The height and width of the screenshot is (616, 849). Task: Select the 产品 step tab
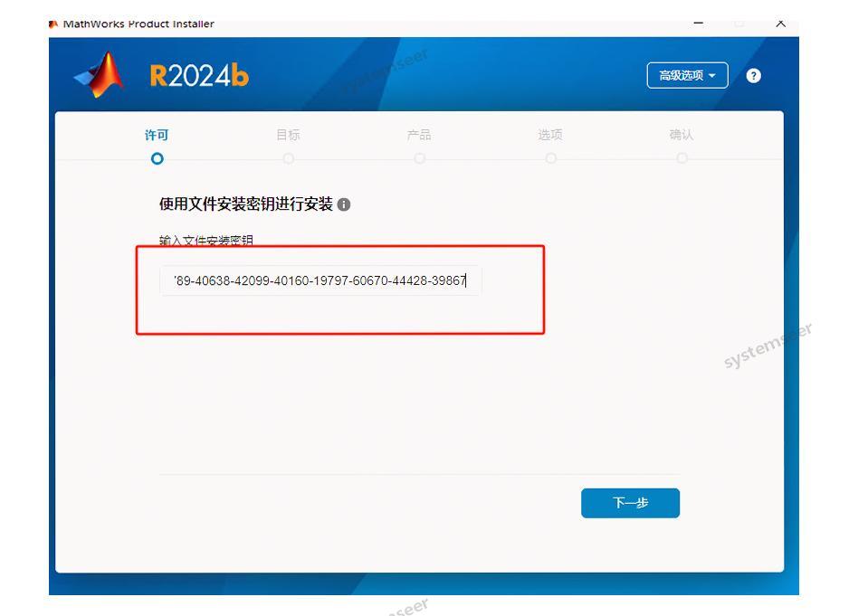(x=419, y=135)
